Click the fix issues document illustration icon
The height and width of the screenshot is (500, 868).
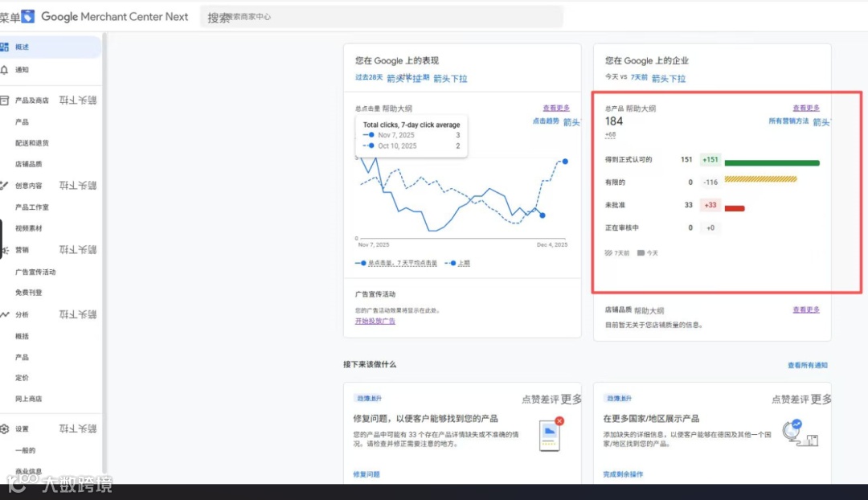(x=551, y=435)
